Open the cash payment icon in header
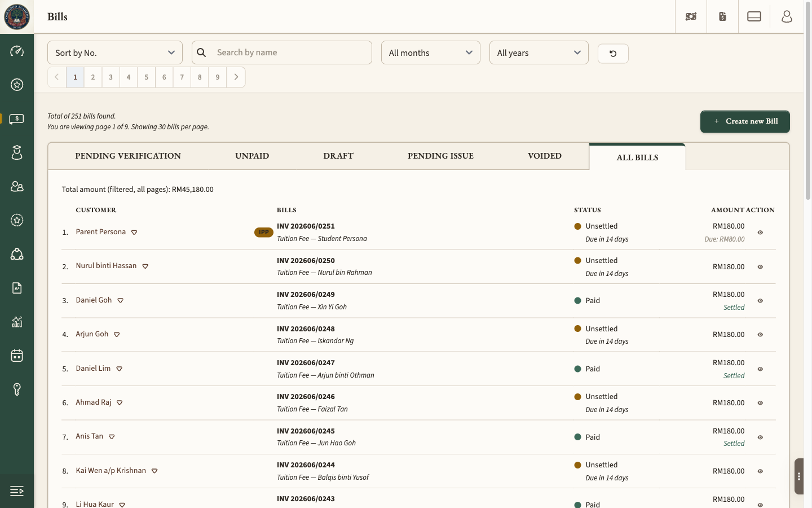The image size is (812, 508). click(x=691, y=16)
